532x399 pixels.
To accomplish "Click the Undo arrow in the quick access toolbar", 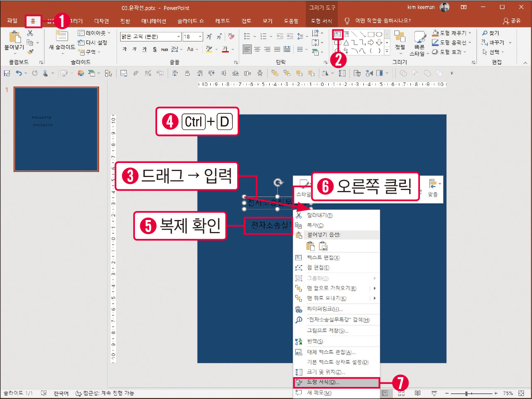I will point(19,73).
